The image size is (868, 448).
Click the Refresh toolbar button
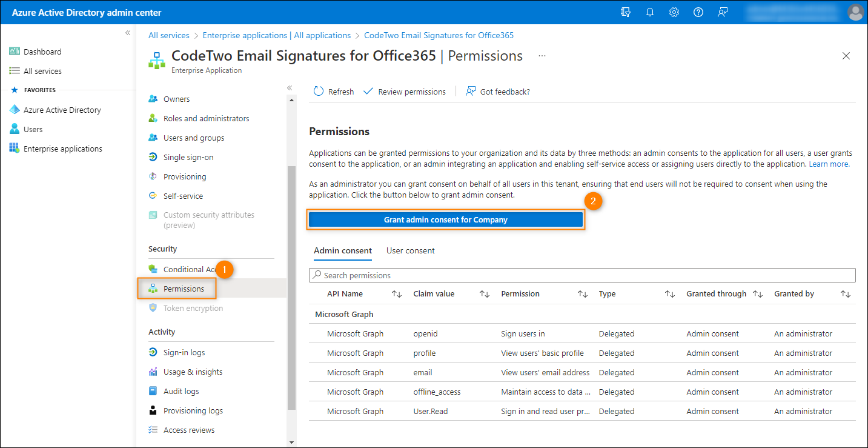(x=334, y=92)
